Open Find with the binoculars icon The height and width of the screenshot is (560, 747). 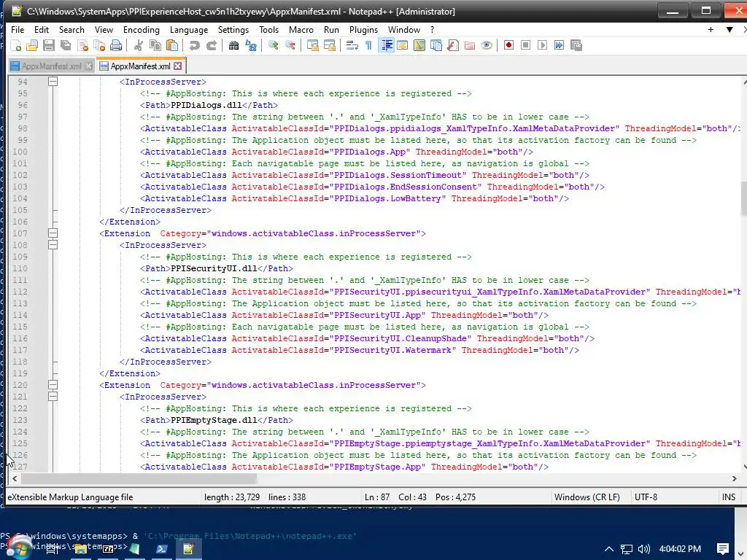click(233, 45)
